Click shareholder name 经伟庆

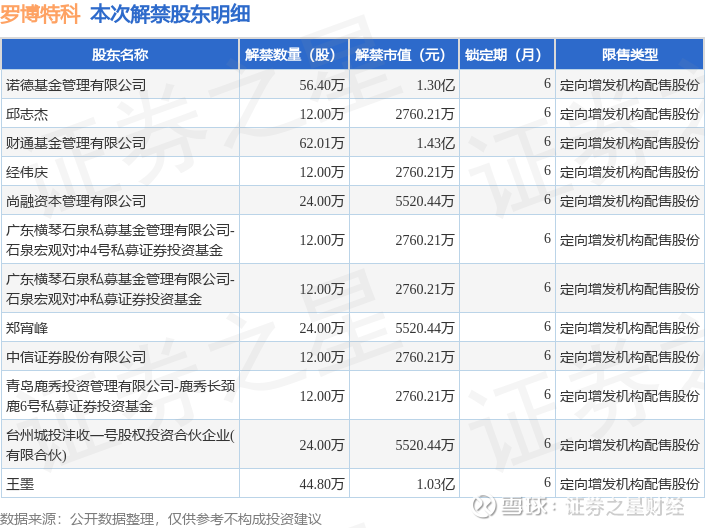pyautogui.click(x=27, y=172)
